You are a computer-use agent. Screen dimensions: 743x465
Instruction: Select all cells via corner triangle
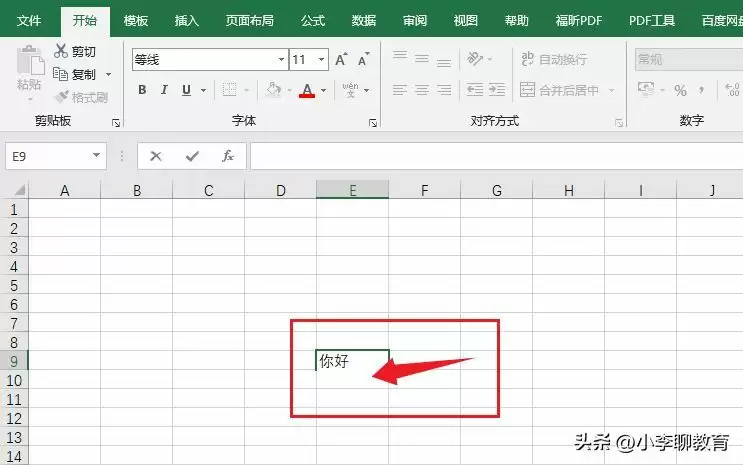[18, 190]
